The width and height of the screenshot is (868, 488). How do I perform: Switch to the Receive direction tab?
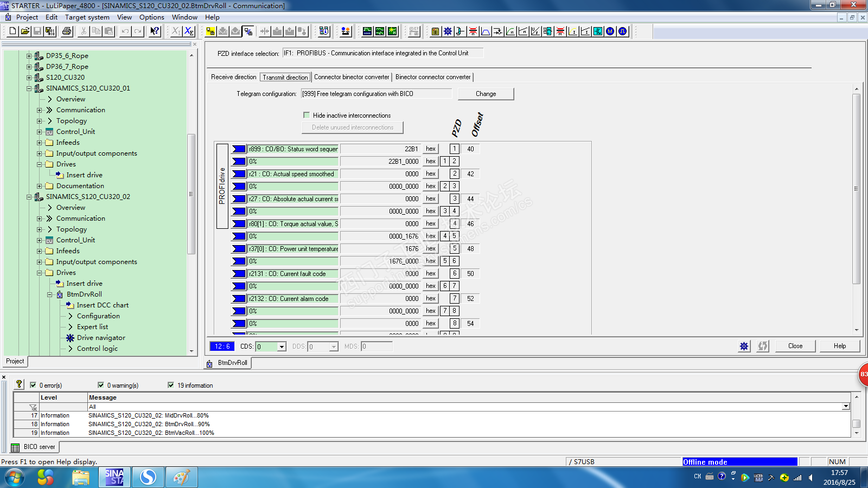[234, 77]
